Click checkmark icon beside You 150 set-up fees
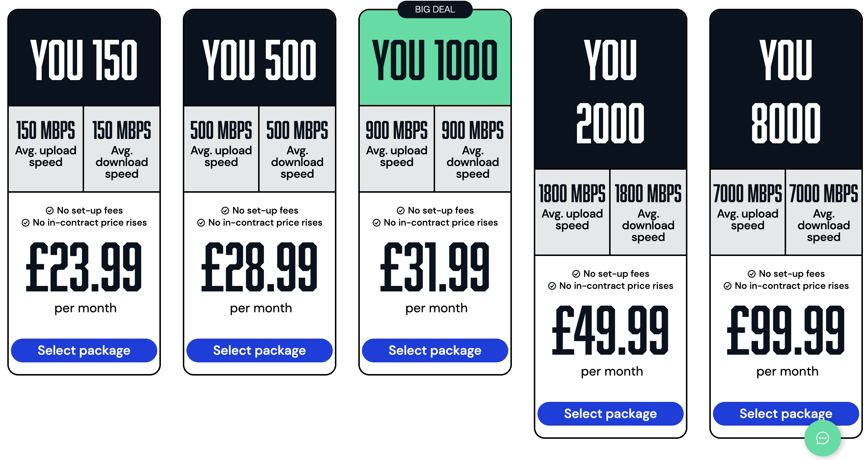 coord(49,211)
